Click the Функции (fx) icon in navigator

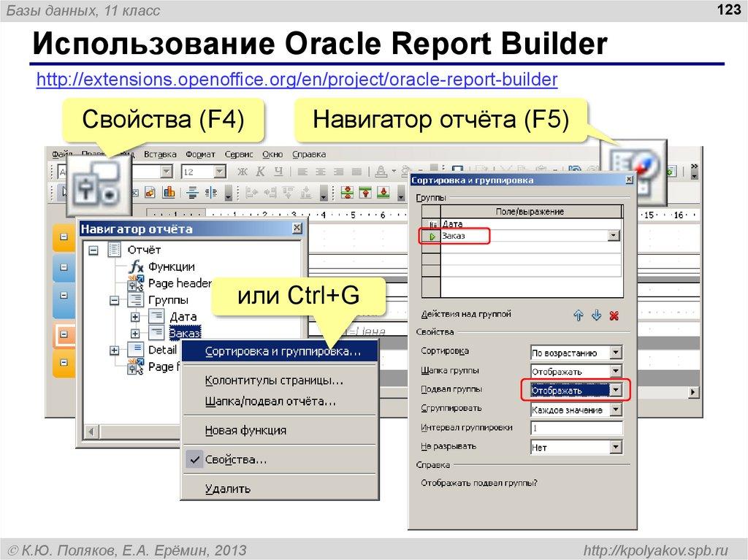pyautogui.click(x=136, y=266)
